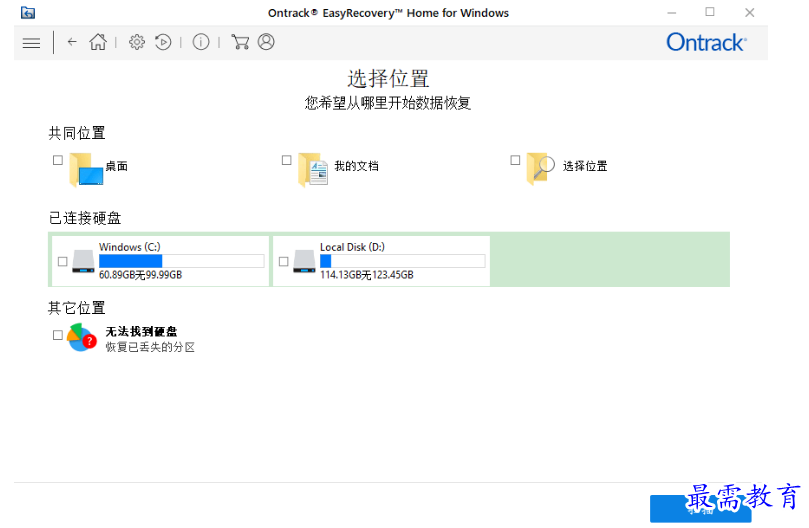Click the app icon in title bar
This screenshot has width=809, height=528.
[x=28, y=12]
